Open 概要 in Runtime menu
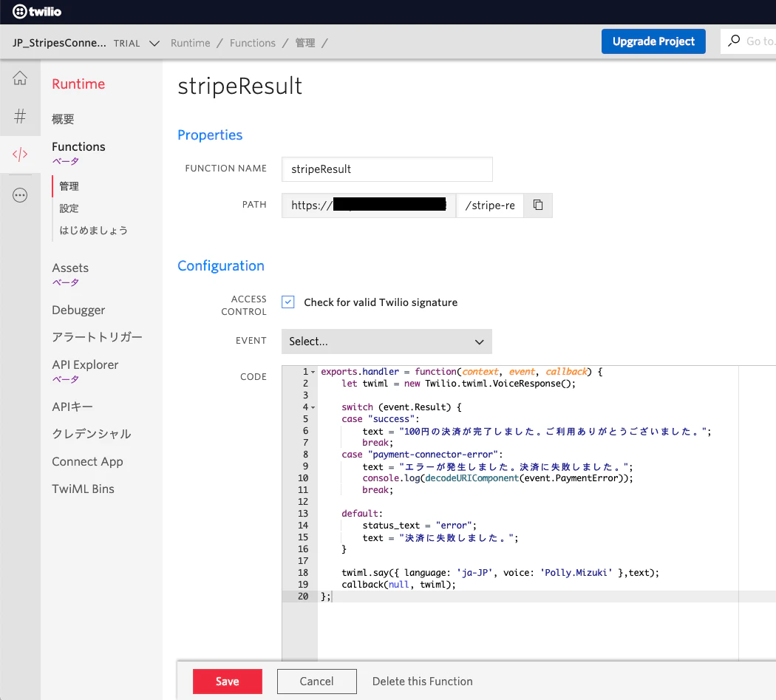The image size is (776, 700). [63, 119]
